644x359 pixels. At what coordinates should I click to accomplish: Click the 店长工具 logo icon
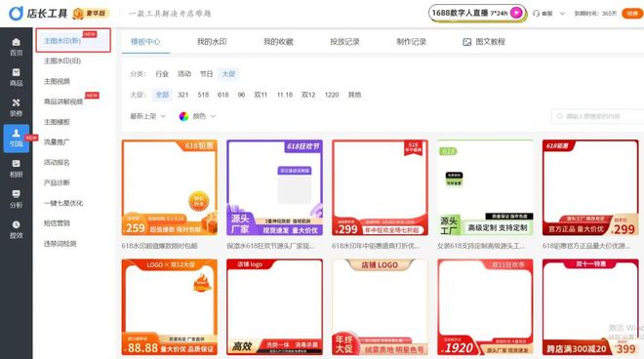pyautogui.click(x=16, y=13)
